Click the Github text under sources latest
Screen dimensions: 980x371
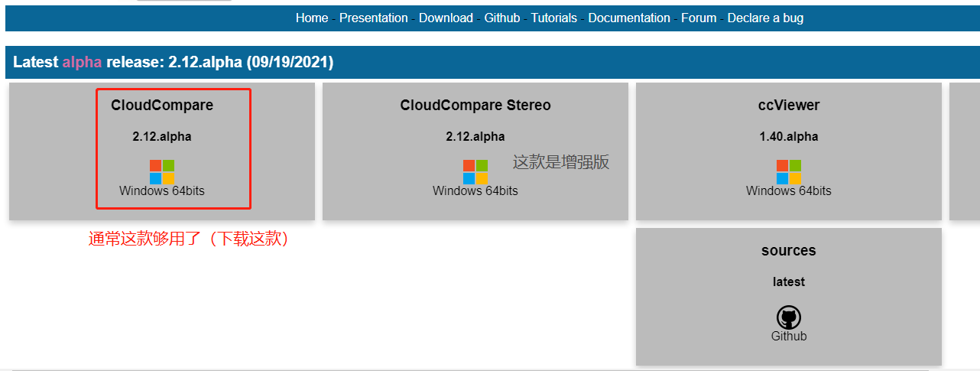pos(789,336)
